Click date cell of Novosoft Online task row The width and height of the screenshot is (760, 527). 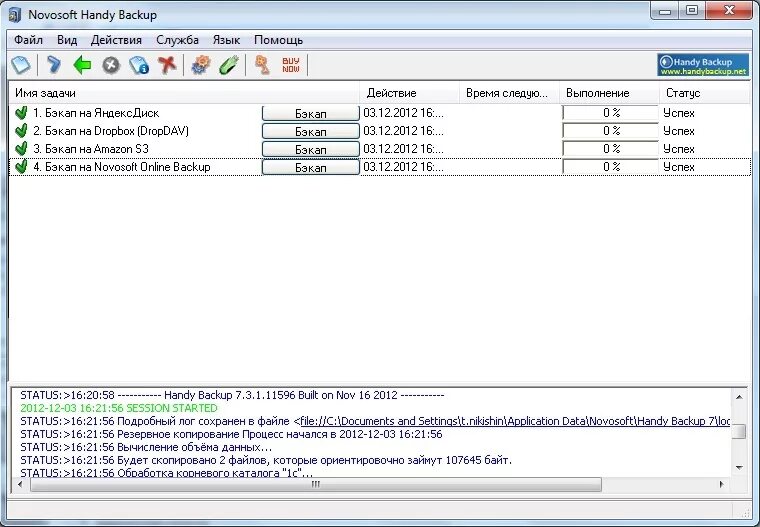point(403,167)
